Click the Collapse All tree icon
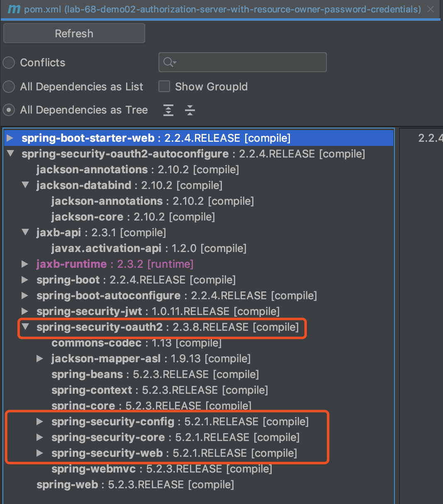This screenshot has height=504, width=443. point(190,110)
